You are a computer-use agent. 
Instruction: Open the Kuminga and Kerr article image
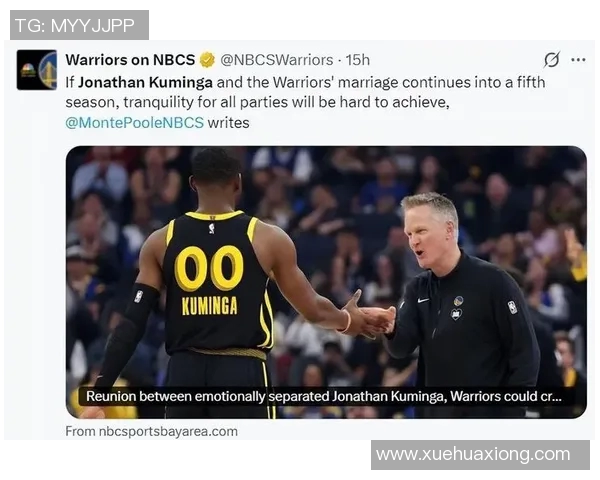coord(326,282)
